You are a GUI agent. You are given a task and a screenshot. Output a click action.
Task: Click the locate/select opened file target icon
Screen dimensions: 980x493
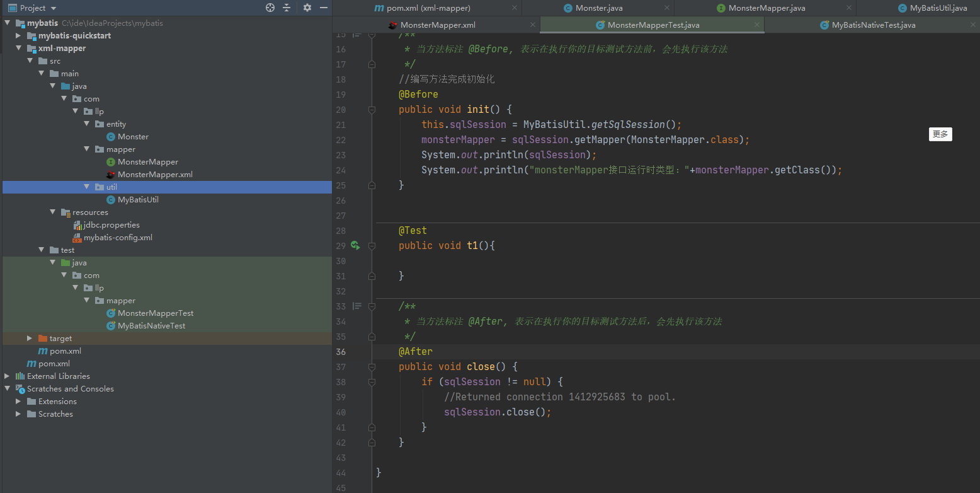pos(270,8)
